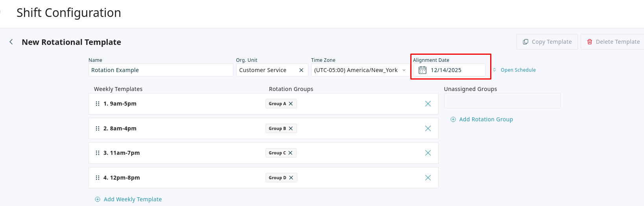Remove Group B tag from 8am-4pm row
The width and height of the screenshot is (644, 206).
(291, 128)
